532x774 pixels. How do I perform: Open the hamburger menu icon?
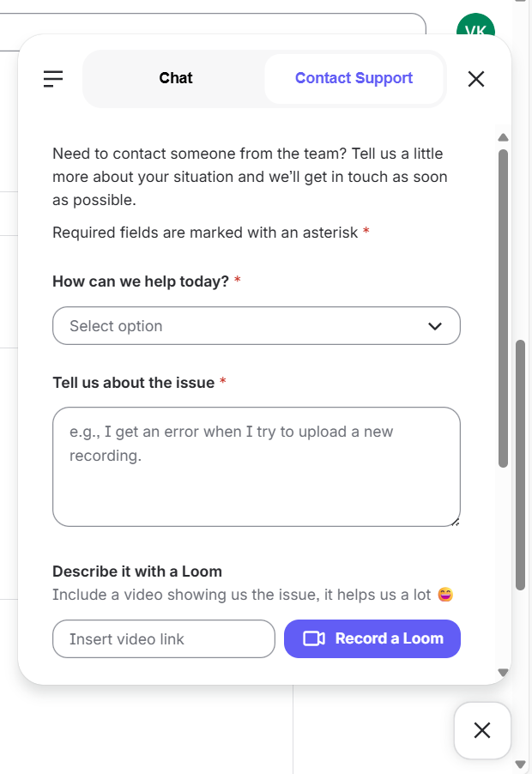[53, 79]
